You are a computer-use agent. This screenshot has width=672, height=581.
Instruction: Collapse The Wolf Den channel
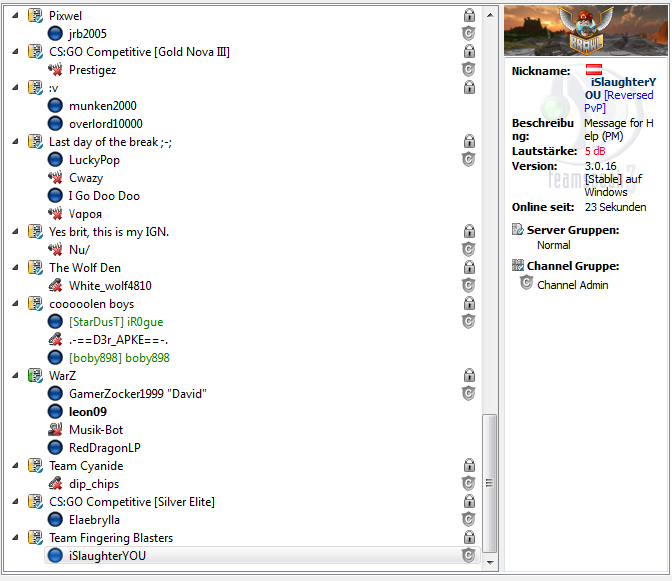pyautogui.click(x=15, y=268)
